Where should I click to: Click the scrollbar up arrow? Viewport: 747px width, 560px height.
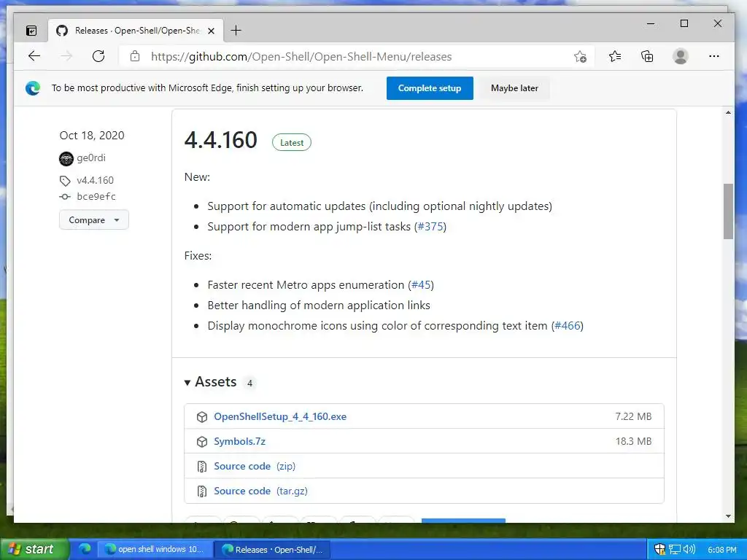(x=728, y=113)
